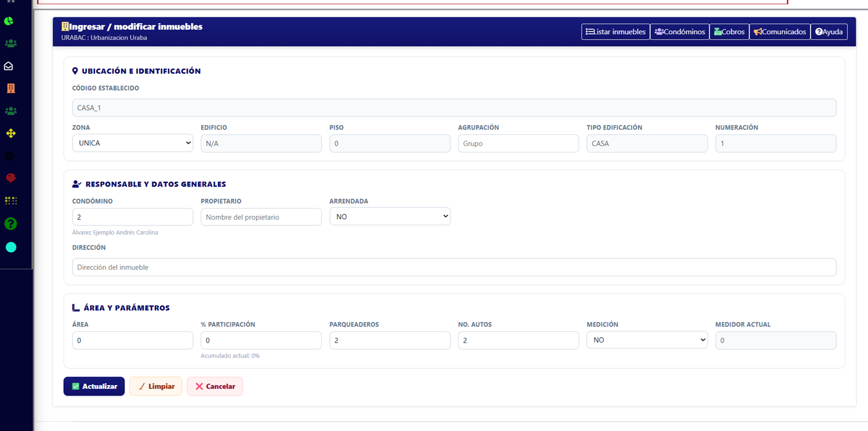The width and height of the screenshot is (868, 431).
Task: Expand the Arrendada dropdown set to NO
Action: pos(390,217)
